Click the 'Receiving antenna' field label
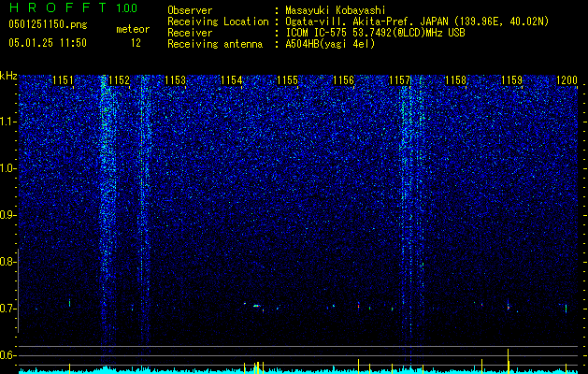This screenshot has height=374, width=588. [x=215, y=44]
